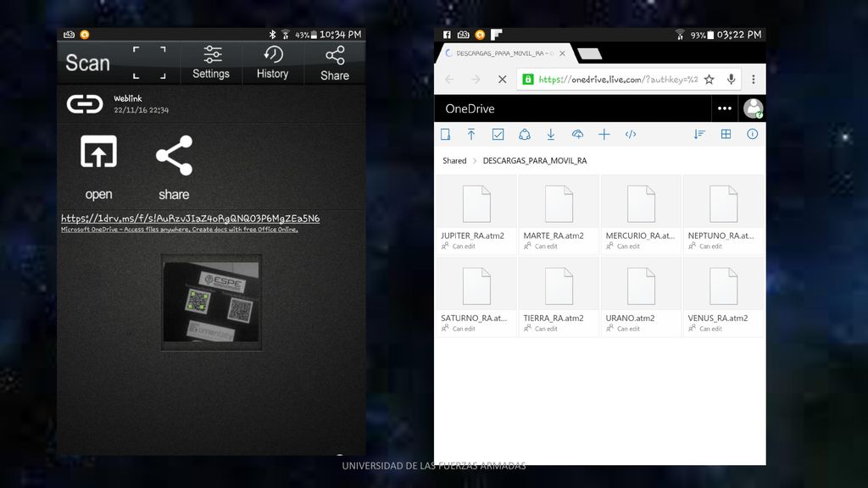Tap Bluetooth icon in scanner status bar

coord(272,34)
